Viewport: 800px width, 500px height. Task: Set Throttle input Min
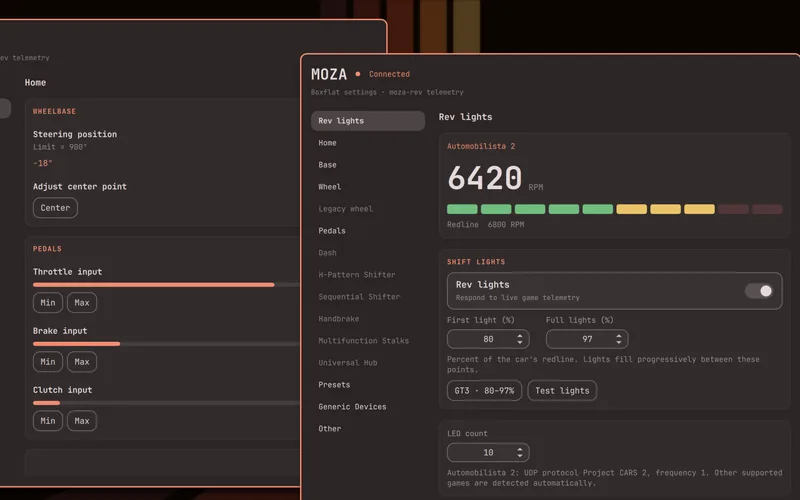coord(48,303)
